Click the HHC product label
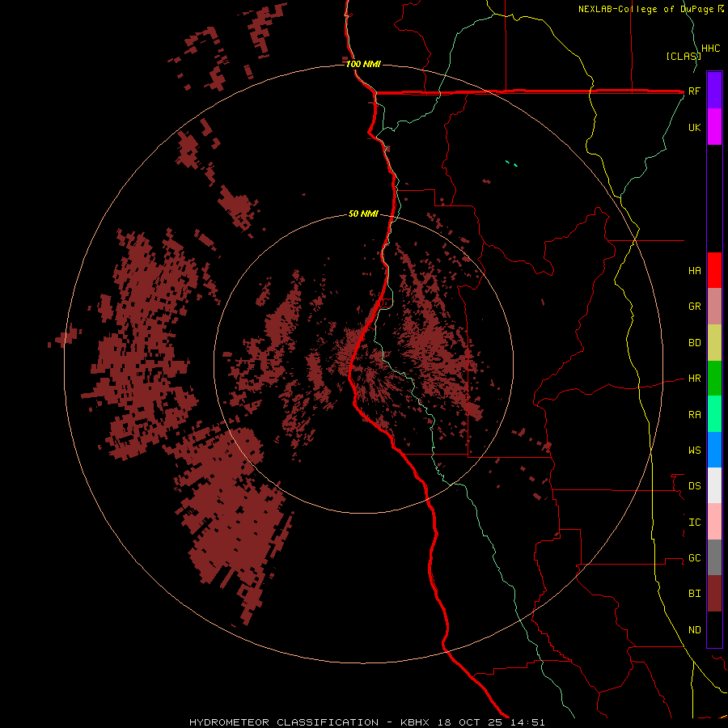The width and height of the screenshot is (728, 728). coord(711,49)
